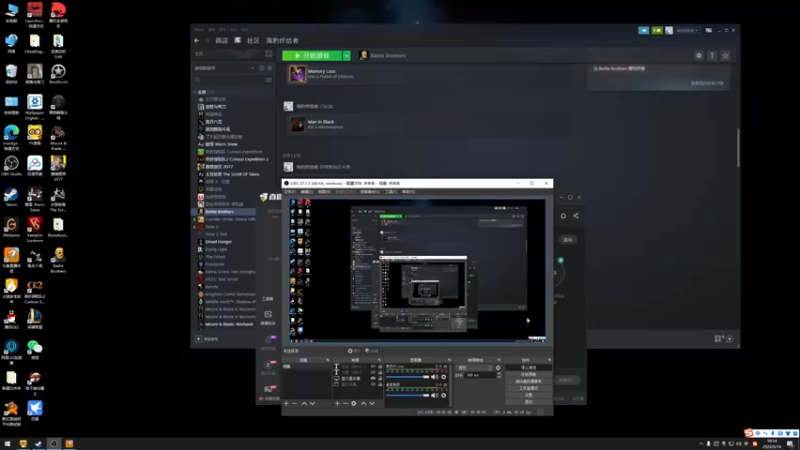800x450 pixels.
Task: Undock the OBS Controls panel via header icon
Action: (549, 360)
